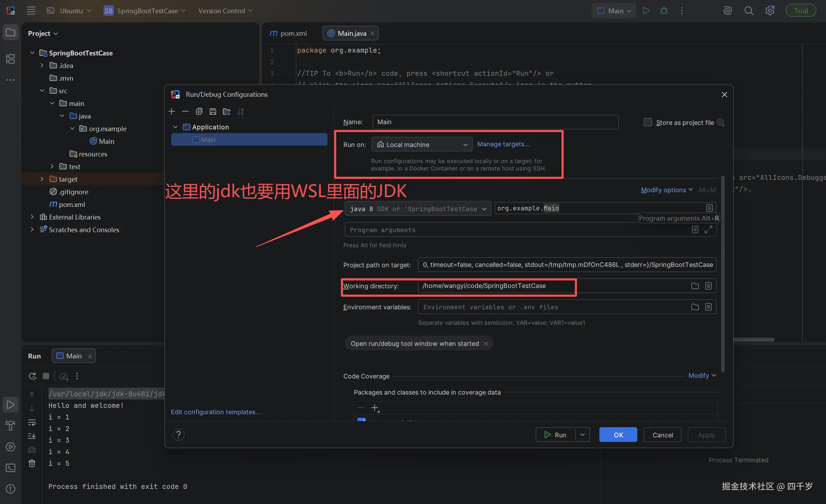Collapse the src folder in Project tree
This screenshot has height=504, width=826.
pyautogui.click(x=42, y=90)
